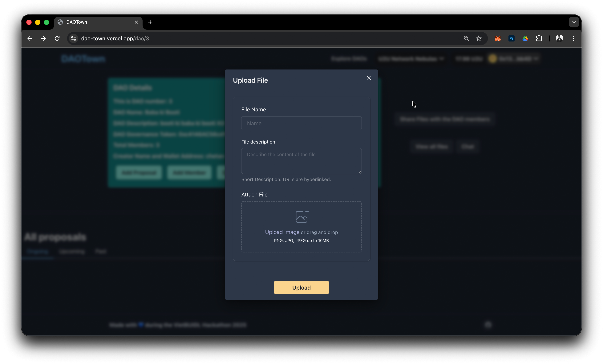View site information icon
Image resolution: width=603 pixels, height=364 pixels.
(73, 38)
